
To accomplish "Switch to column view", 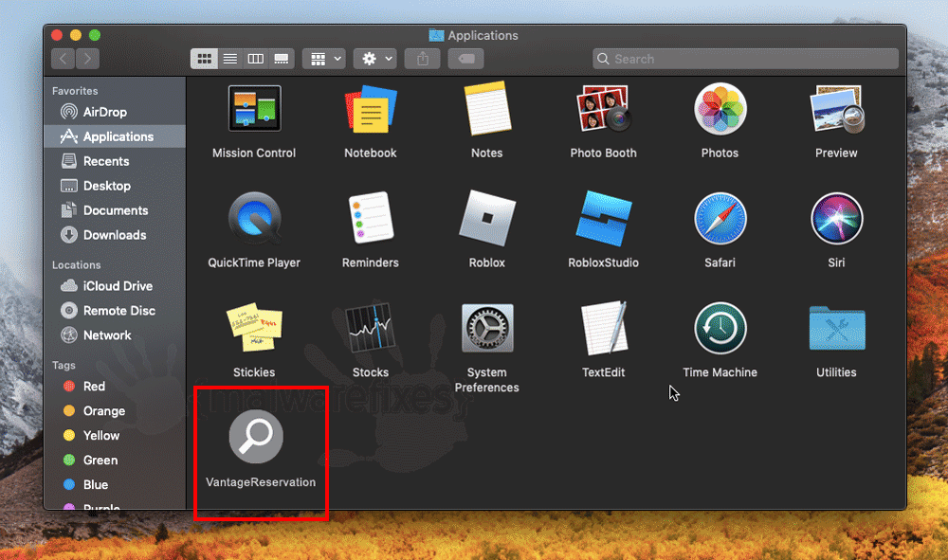I will [x=256, y=59].
